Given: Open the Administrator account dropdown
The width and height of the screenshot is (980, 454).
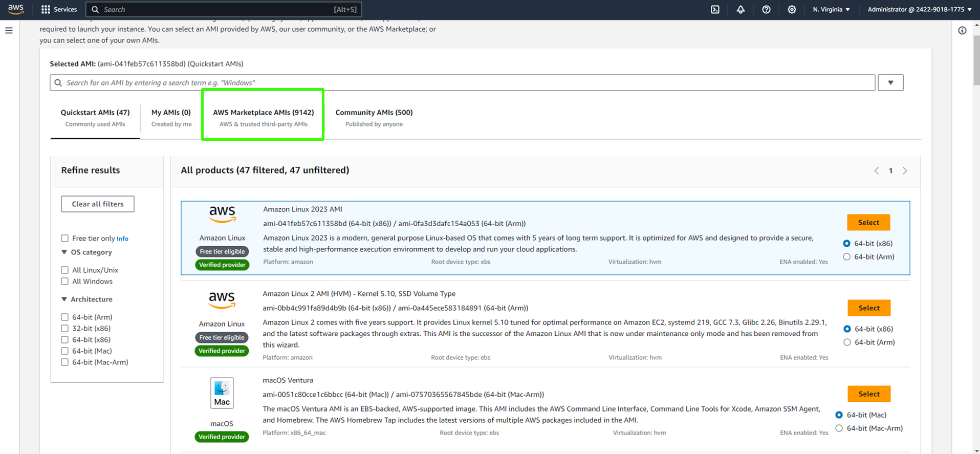Looking at the screenshot, I should [x=919, y=9].
